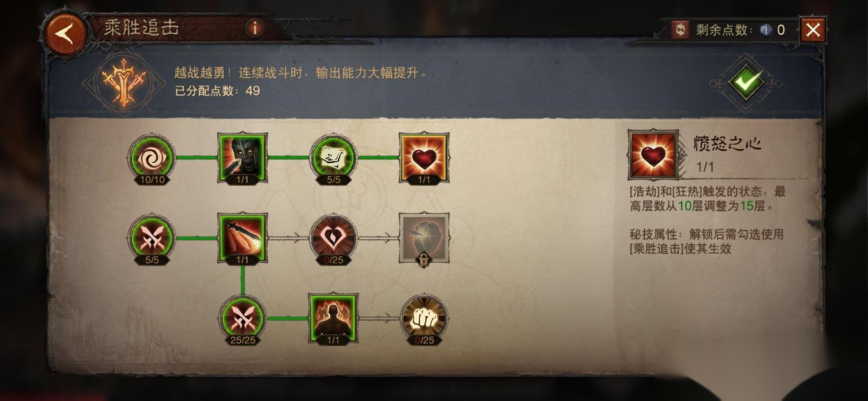The width and height of the screenshot is (868, 401).
Task: Click the locked skill node with padlock
Action: [424, 240]
